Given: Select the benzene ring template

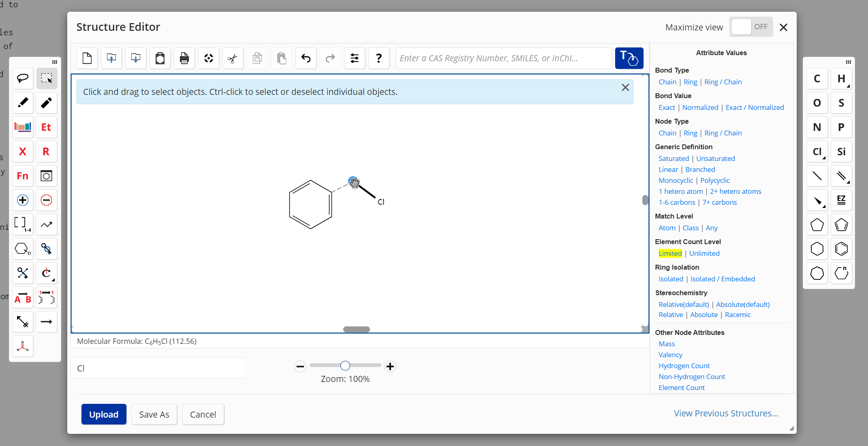Looking at the screenshot, I should click(x=841, y=249).
